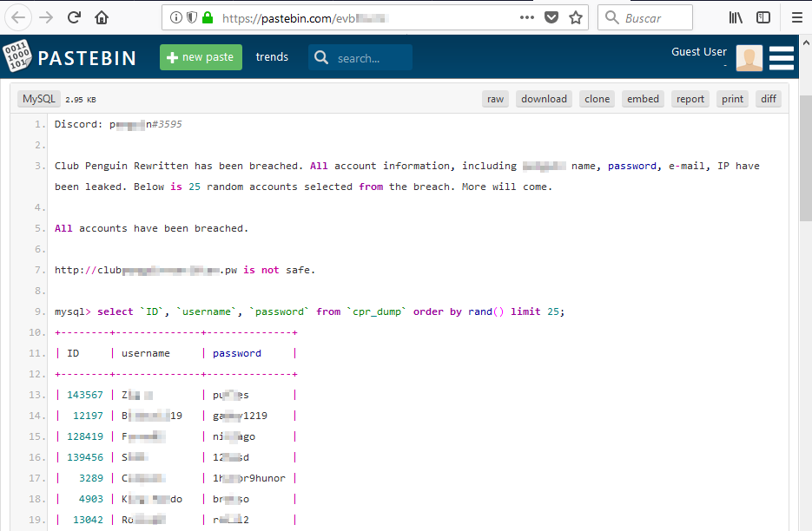Screen dimensions: 812x531
Task: Click the green padlock security icon
Action: 207,17
